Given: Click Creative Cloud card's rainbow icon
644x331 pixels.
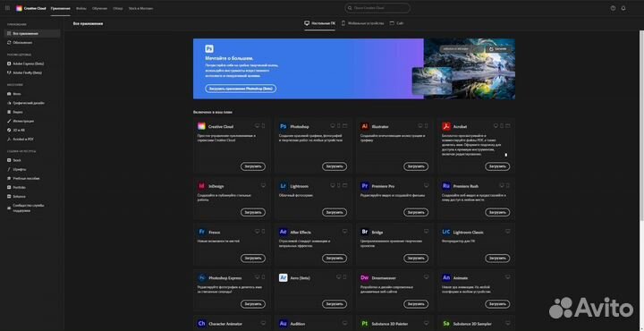Looking at the screenshot, I should (x=201, y=126).
